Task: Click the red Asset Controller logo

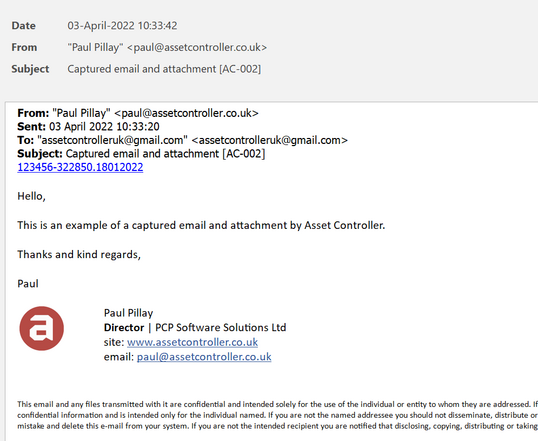Action: pyautogui.click(x=42, y=328)
